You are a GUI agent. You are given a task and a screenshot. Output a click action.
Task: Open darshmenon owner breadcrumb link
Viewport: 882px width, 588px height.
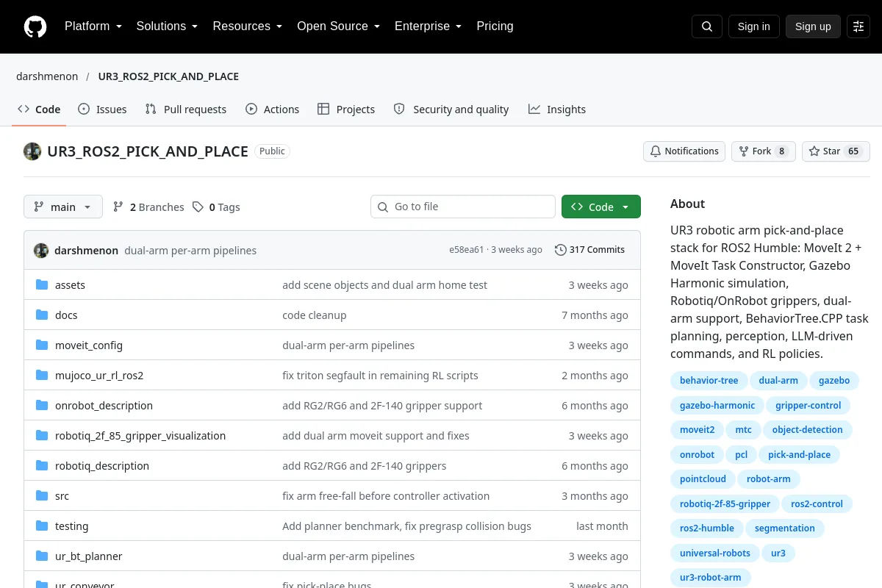[x=47, y=76]
